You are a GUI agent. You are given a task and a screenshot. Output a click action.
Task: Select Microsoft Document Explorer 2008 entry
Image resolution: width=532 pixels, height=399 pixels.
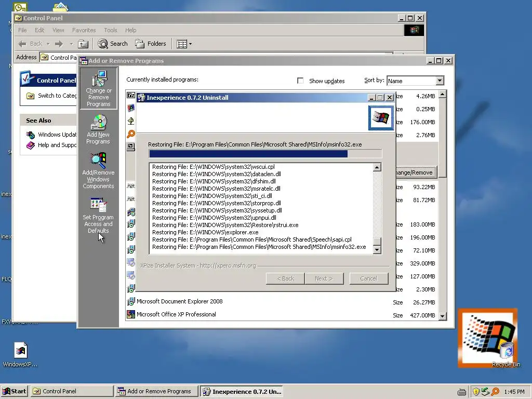[179, 301]
